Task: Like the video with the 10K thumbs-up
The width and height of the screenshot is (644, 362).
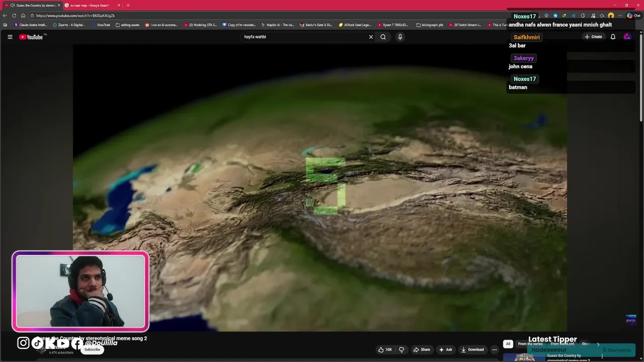Action: click(385, 349)
